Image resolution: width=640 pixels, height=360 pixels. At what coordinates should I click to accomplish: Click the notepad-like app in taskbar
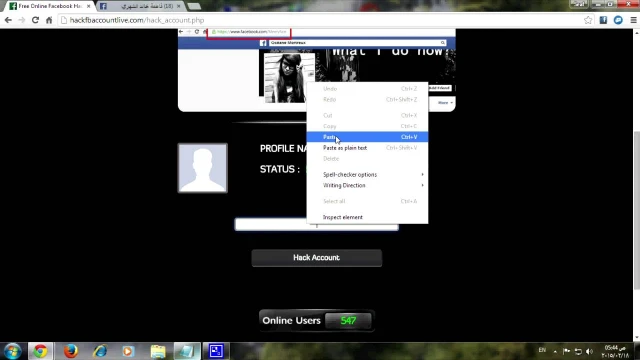[187, 351]
